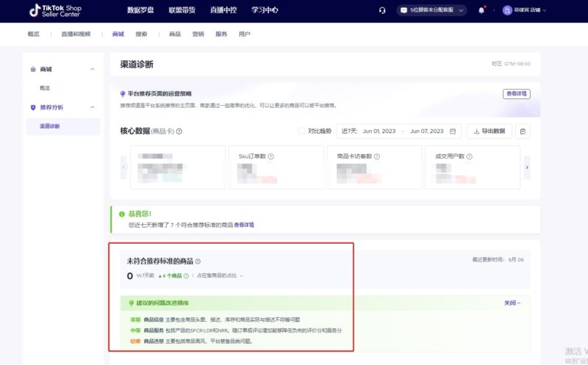Open the unassigned customer service dropdown
Screen dimensions: 588x365
(x=431, y=10)
